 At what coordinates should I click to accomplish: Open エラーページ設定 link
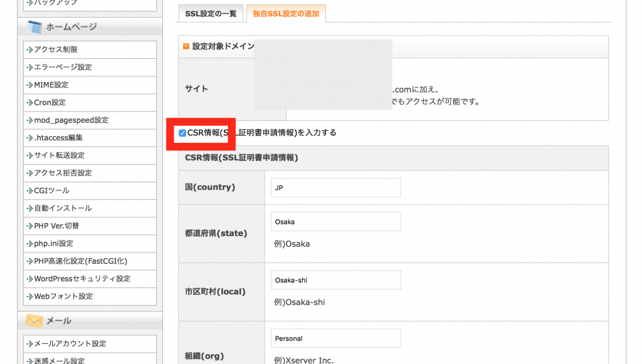point(63,67)
